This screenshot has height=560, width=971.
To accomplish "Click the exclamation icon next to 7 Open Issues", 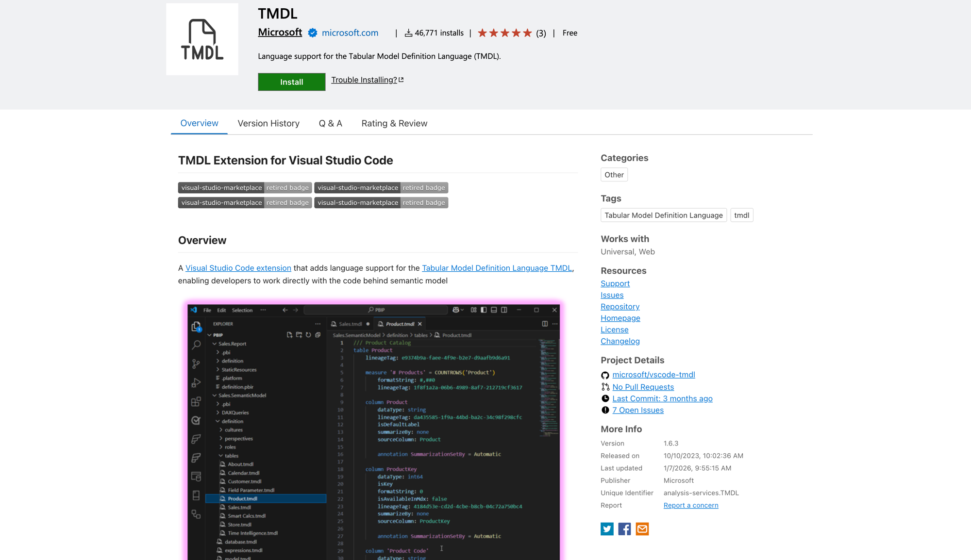I will pos(605,410).
